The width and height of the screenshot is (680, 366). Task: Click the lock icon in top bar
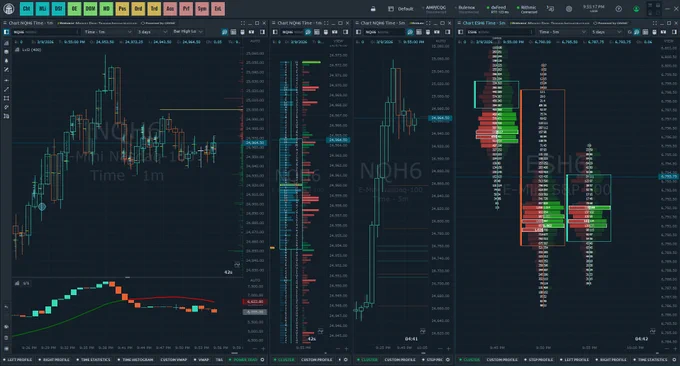click(x=373, y=9)
